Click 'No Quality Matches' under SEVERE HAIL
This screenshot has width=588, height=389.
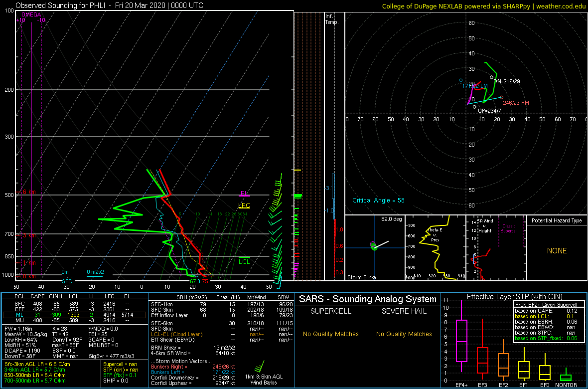(x=404, y=334)
